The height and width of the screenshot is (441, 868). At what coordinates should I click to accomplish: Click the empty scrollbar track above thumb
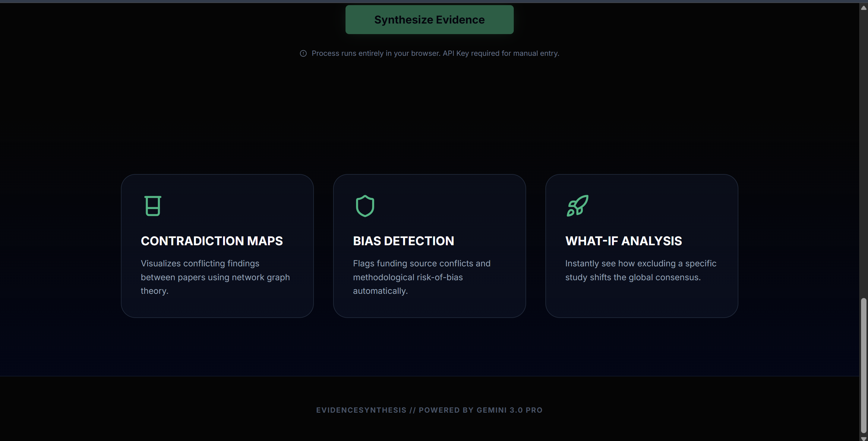[x=863, y=152]
